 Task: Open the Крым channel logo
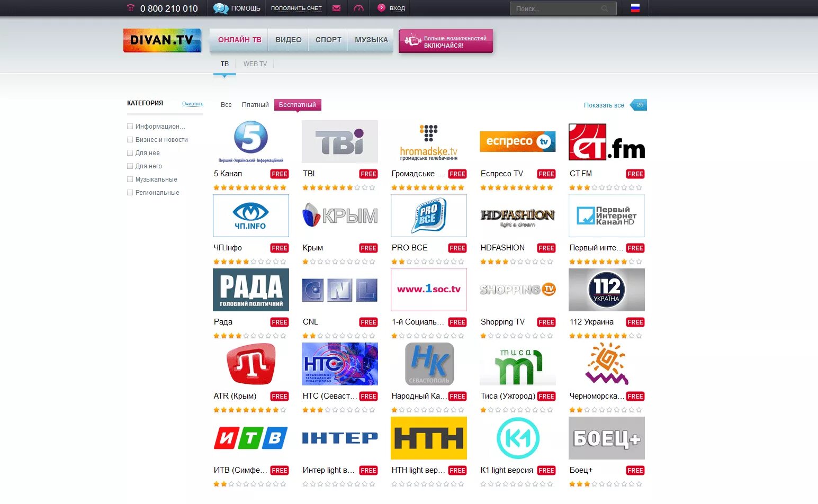(x=340, y=215)
